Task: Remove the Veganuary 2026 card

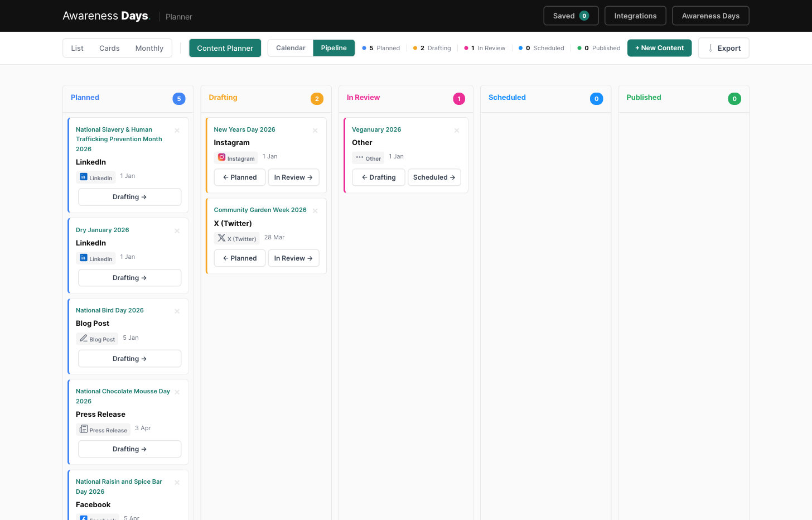Action: [457, 131]
